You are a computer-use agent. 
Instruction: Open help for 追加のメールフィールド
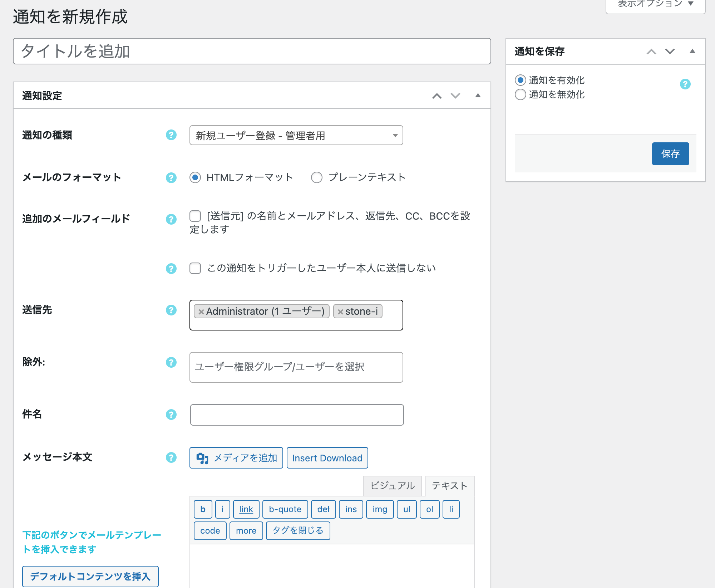[x=171, y=219]
